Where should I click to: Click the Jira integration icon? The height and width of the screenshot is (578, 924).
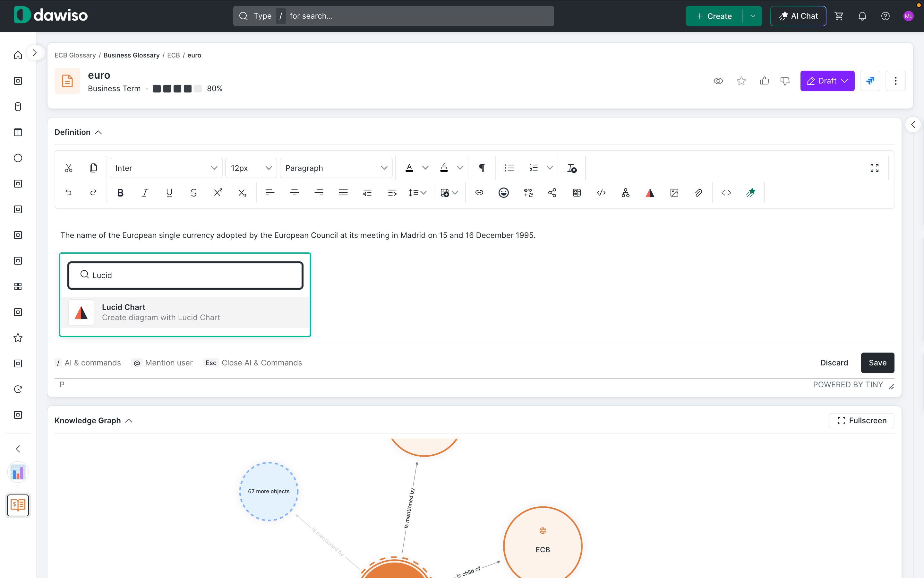[870, 81]
